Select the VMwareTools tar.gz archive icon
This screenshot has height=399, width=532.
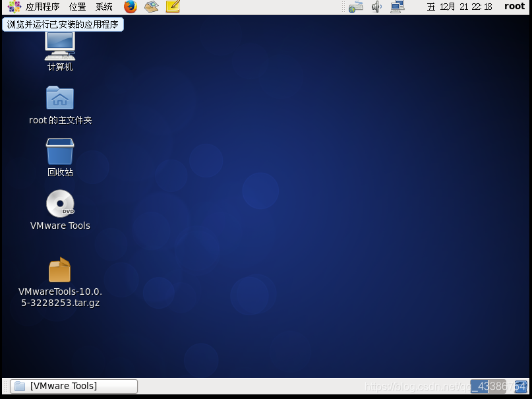60,270
